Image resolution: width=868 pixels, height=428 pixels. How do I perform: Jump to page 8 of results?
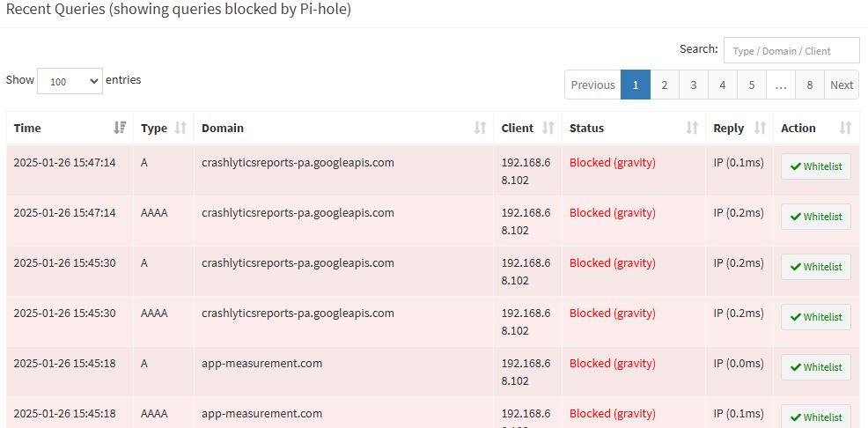click(x=809, y=85)
